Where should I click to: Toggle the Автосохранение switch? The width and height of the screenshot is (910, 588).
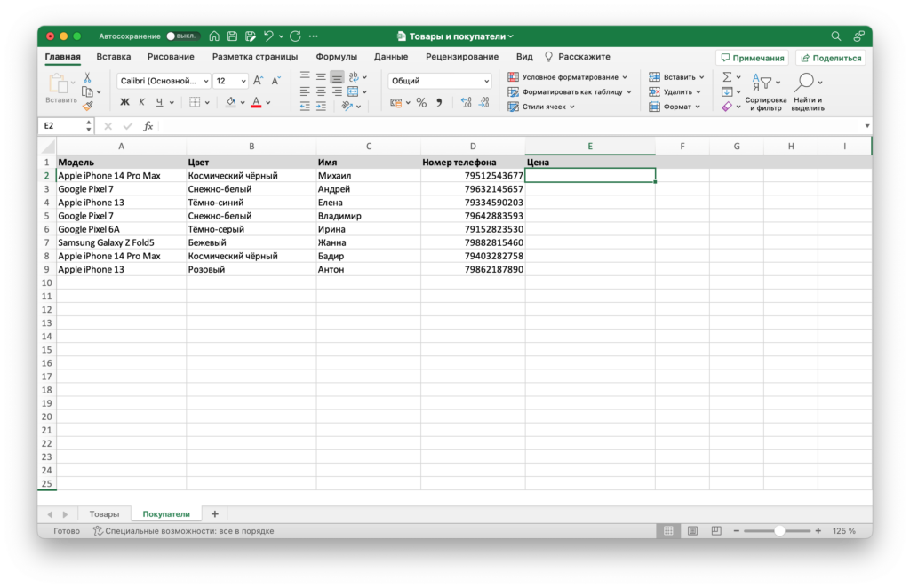pos(182,36)
